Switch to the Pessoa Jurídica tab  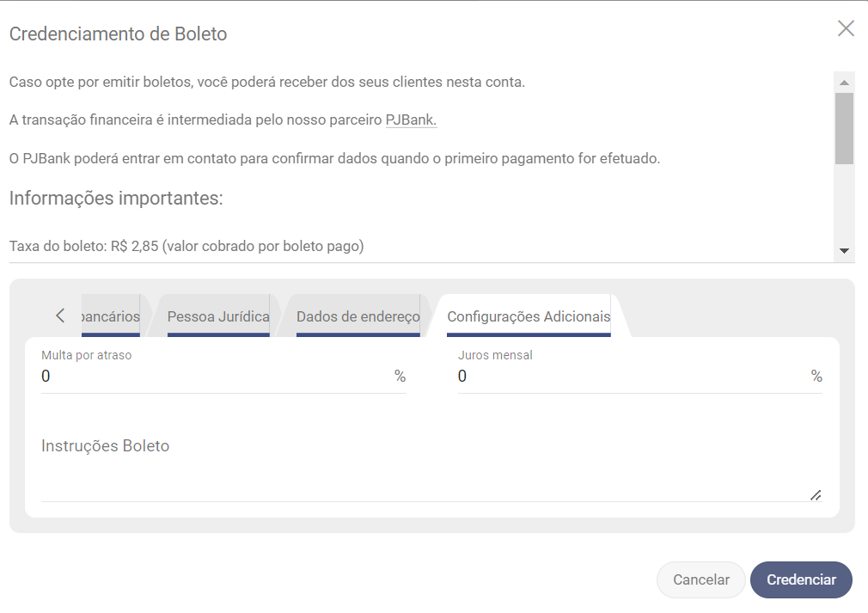point(217,316)
